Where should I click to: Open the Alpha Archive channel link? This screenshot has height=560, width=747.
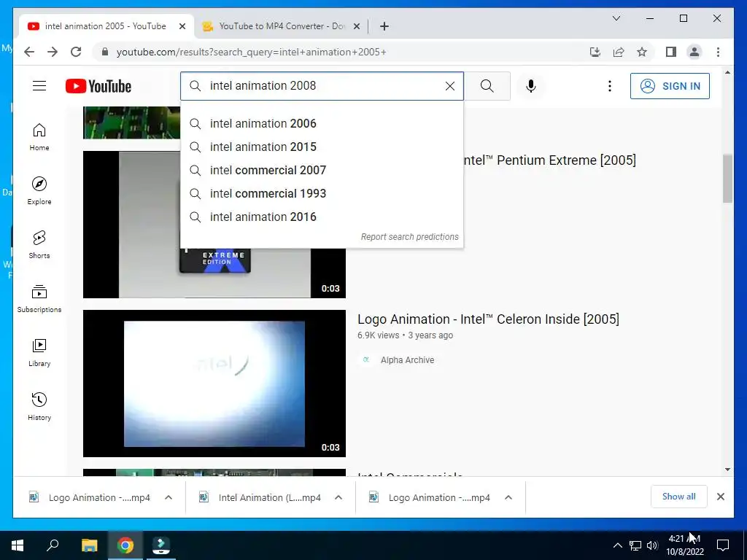tap(407, 360)
